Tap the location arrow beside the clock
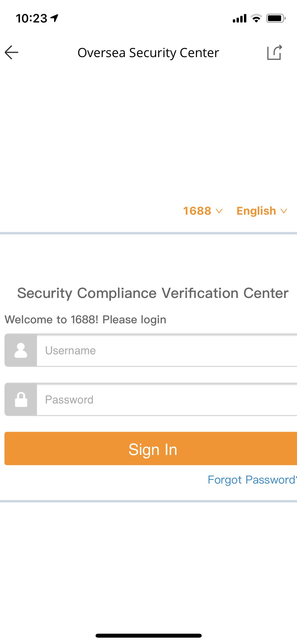 (x=55, y=18)
